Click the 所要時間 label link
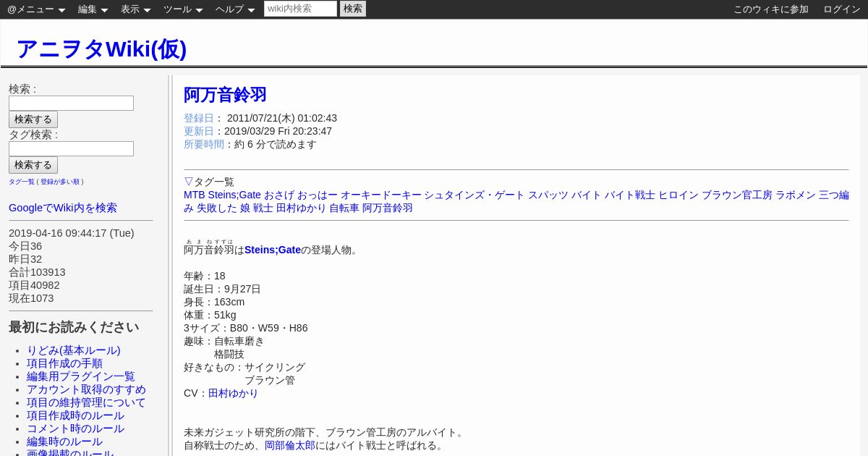868x456 pixels. click(204, 144)
